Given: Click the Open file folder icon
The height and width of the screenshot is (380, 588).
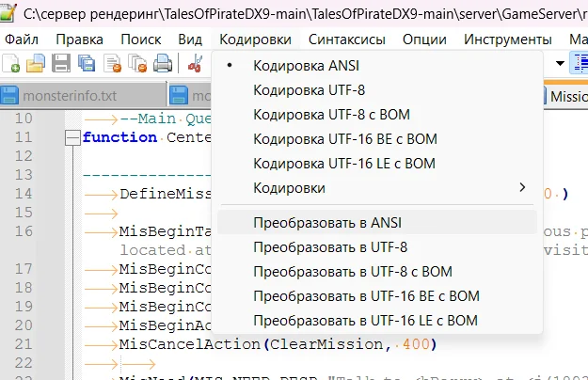Looking at the screenshot, I should [36, 64].
